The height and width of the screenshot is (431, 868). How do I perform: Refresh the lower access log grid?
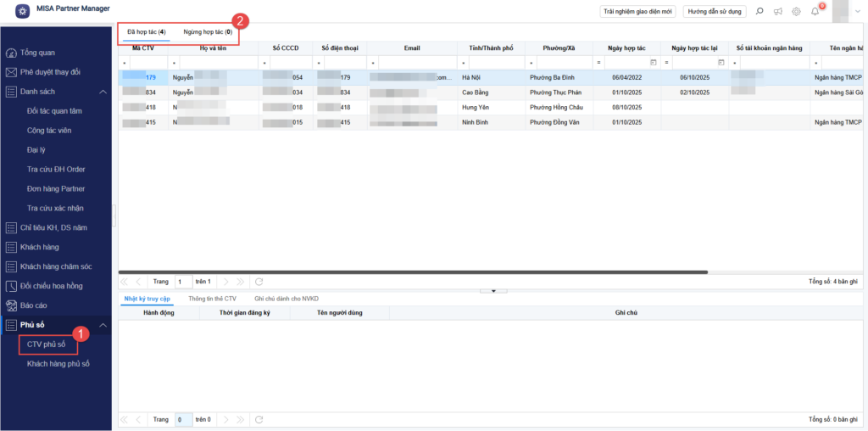point(259,419)
